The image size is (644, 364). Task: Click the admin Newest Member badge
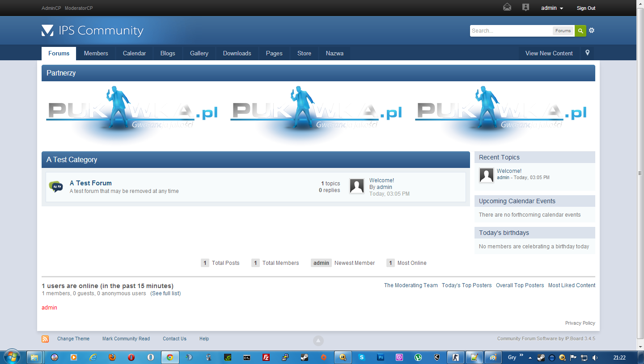(x=321, y=263)
